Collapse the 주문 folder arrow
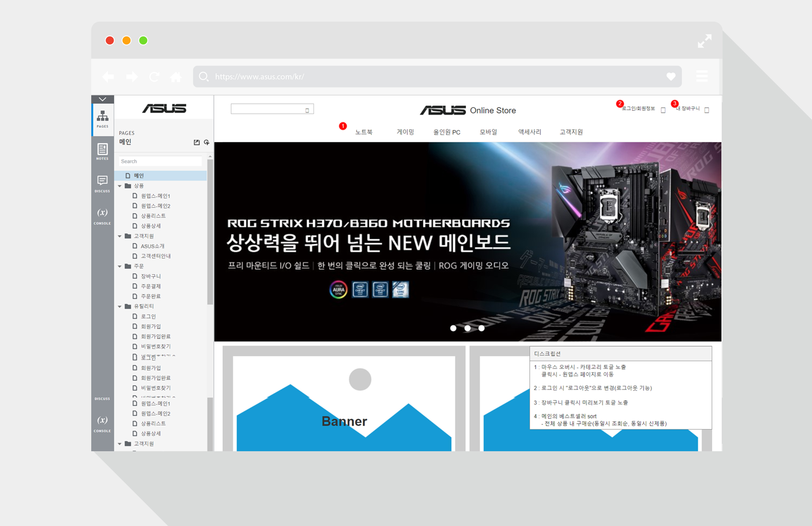Screen dimensions: 812x526 [120, 266]
